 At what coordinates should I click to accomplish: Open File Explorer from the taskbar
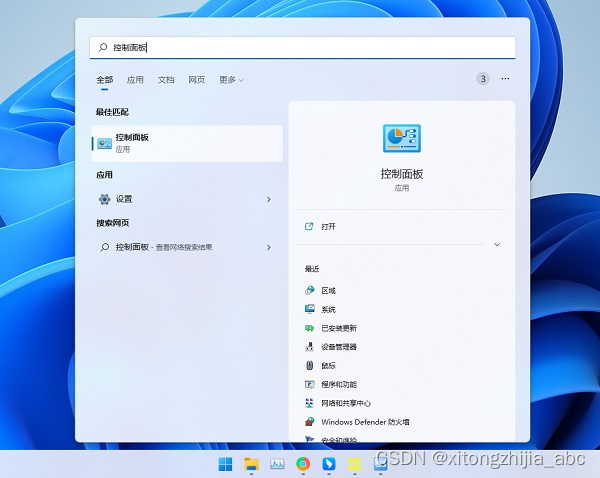251,464
